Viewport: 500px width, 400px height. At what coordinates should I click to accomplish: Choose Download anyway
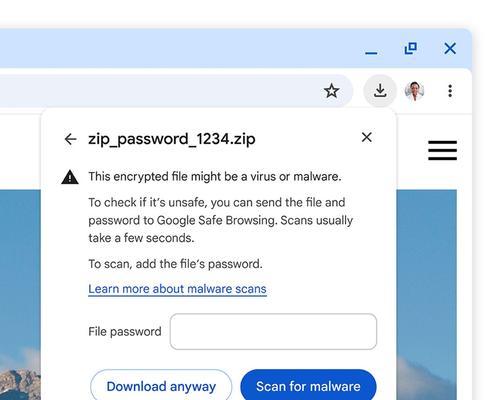(161, 386)
